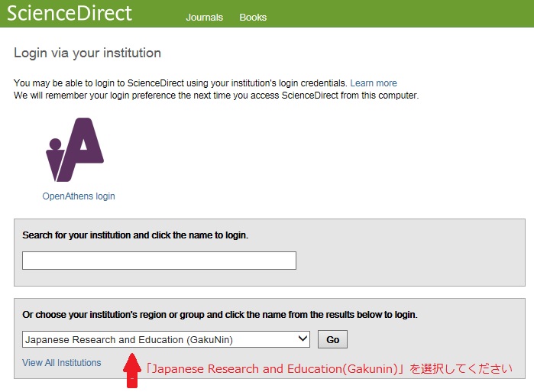Open the OpenAthens login link
The width and height of the screenshot is (534, 392).
(79, 196)
